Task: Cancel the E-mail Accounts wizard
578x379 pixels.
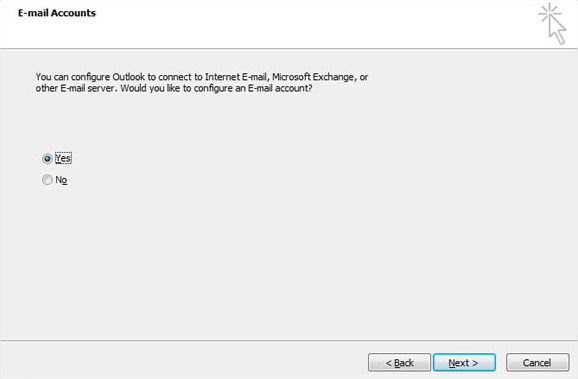Action: click(537, 362)
